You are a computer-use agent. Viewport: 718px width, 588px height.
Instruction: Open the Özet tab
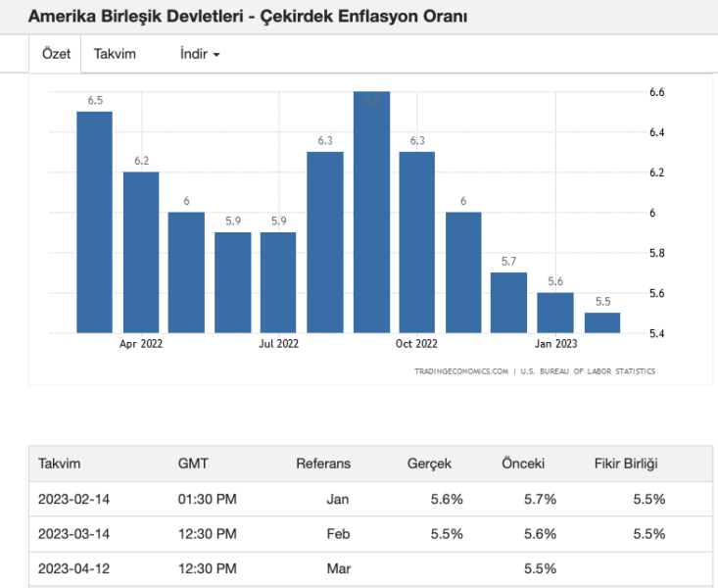point(56,54)
